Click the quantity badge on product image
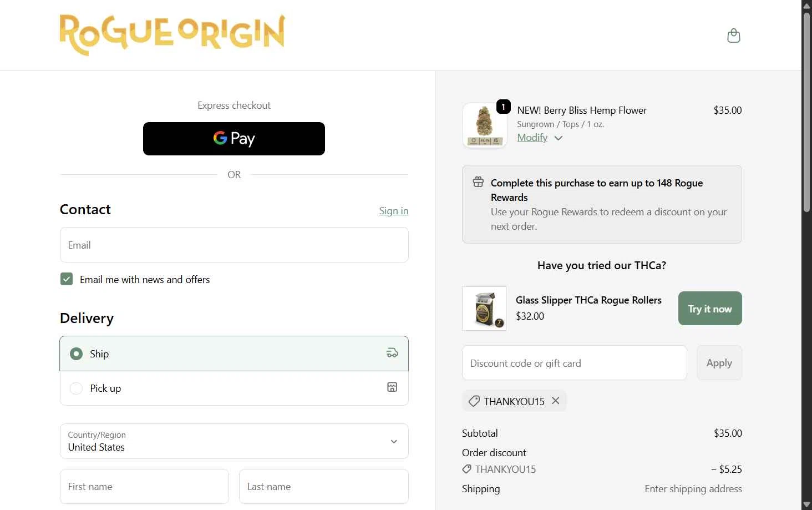 pyautogui.click(x=503, y=107)
